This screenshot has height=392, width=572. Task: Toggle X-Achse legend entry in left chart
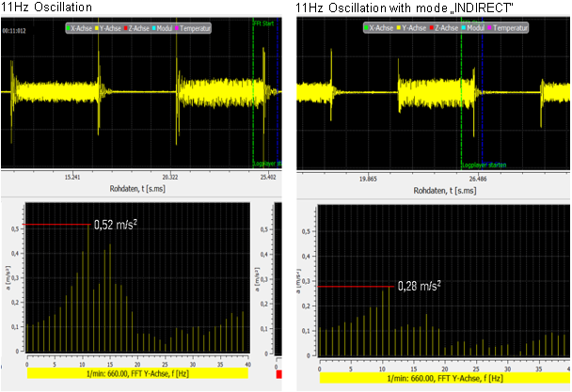78,28
